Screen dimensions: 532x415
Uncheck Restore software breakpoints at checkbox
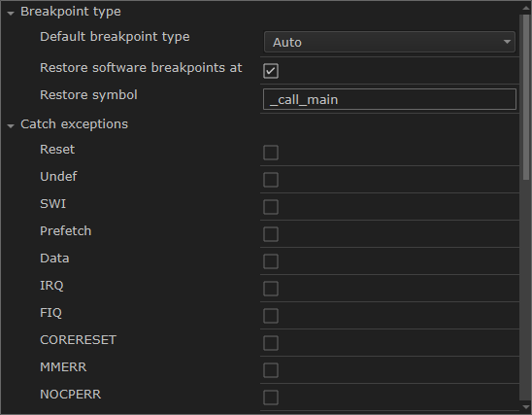pyautogui.click(x=271, y=71)
